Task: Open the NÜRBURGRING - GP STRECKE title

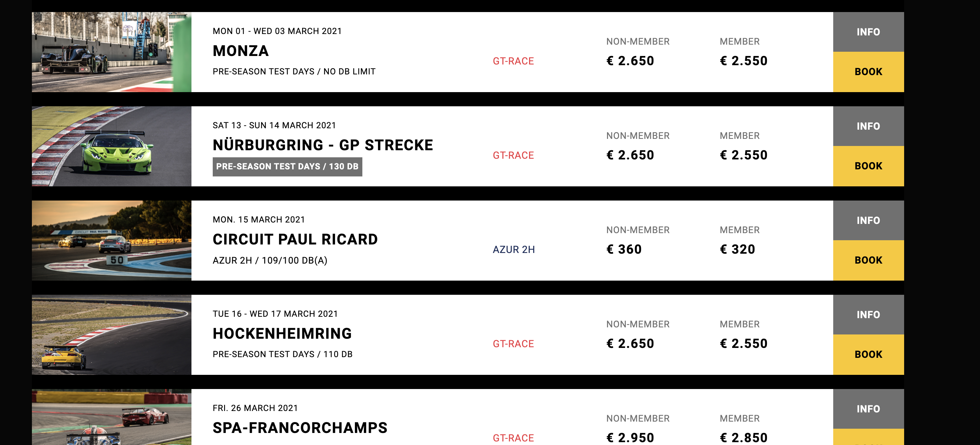Action: (323, 145)
